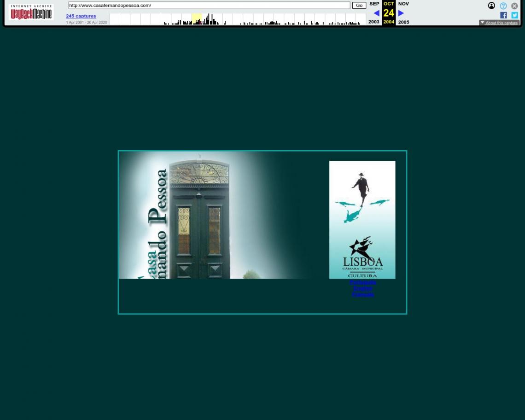Choose the English language link
Image resolution: width=525 pixels, height=420 pixels.
362,288
